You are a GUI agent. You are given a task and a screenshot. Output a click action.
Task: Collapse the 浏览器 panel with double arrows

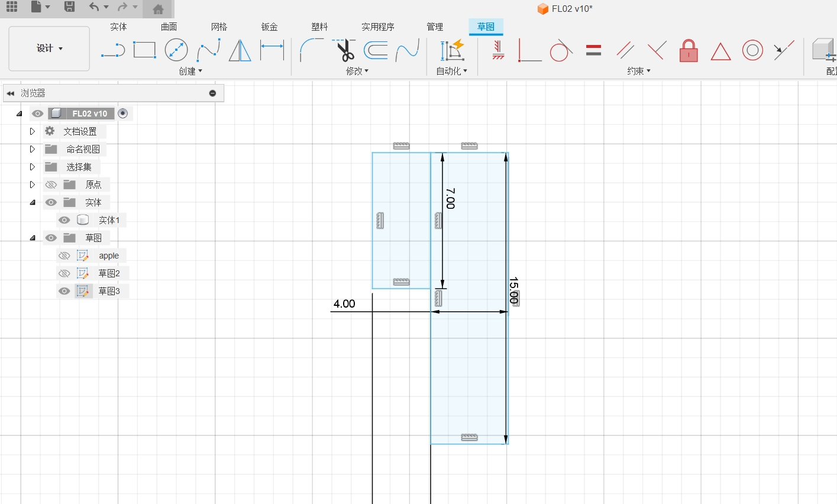[x=10, y=93]
